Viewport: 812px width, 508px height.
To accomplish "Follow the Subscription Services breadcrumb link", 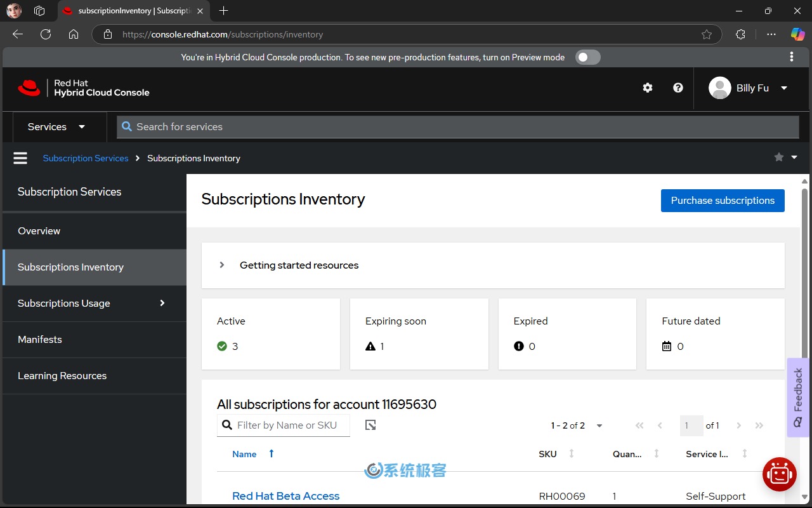I will click(x=86, y=158).
